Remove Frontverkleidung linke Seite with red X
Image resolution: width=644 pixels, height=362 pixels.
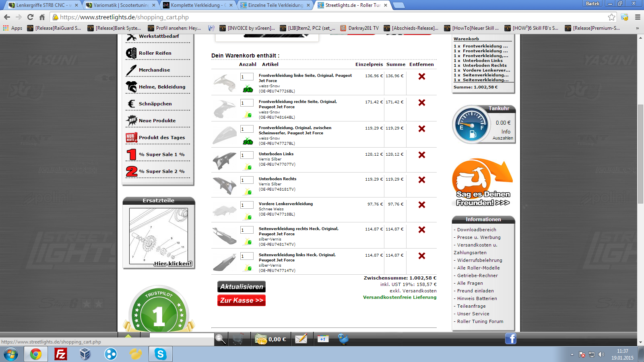pyautogui.click(x=422, y=76)
